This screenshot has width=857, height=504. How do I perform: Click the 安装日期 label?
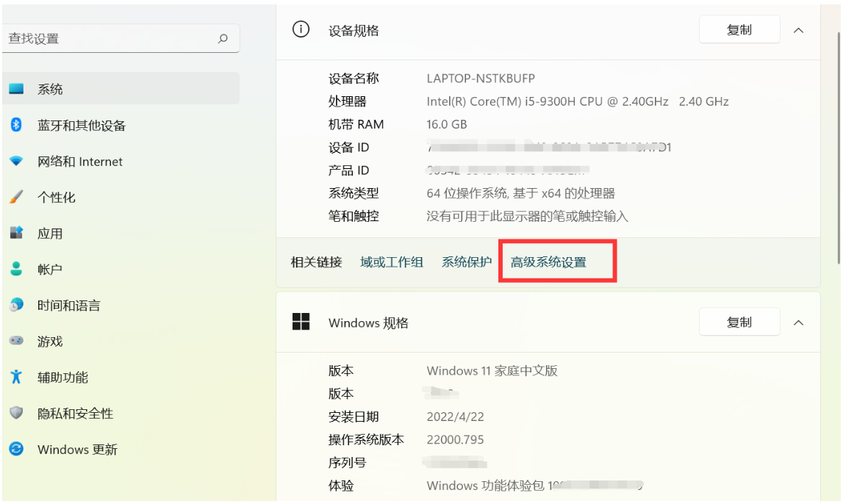(x=354, y=417)
